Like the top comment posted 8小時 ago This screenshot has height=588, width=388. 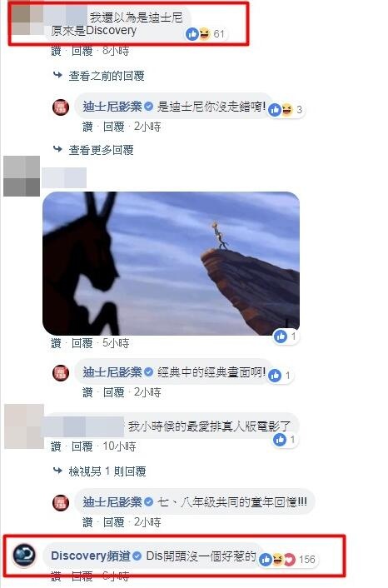click(57, 51)
